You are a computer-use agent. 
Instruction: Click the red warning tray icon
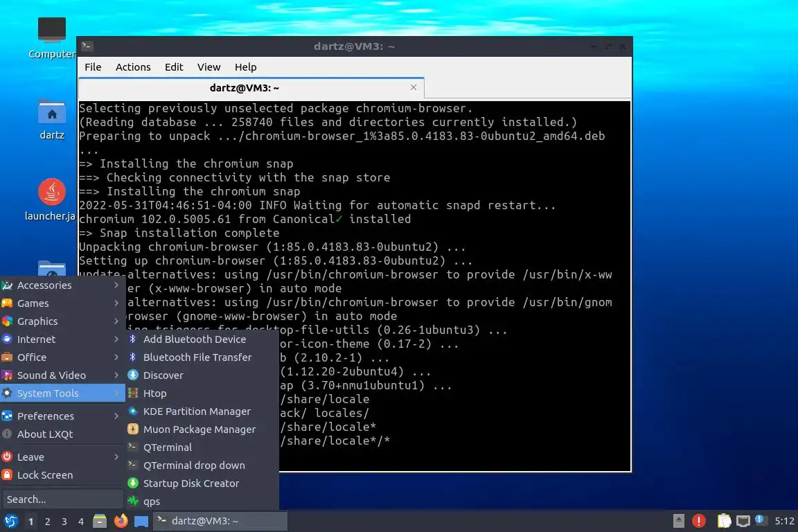699,521
